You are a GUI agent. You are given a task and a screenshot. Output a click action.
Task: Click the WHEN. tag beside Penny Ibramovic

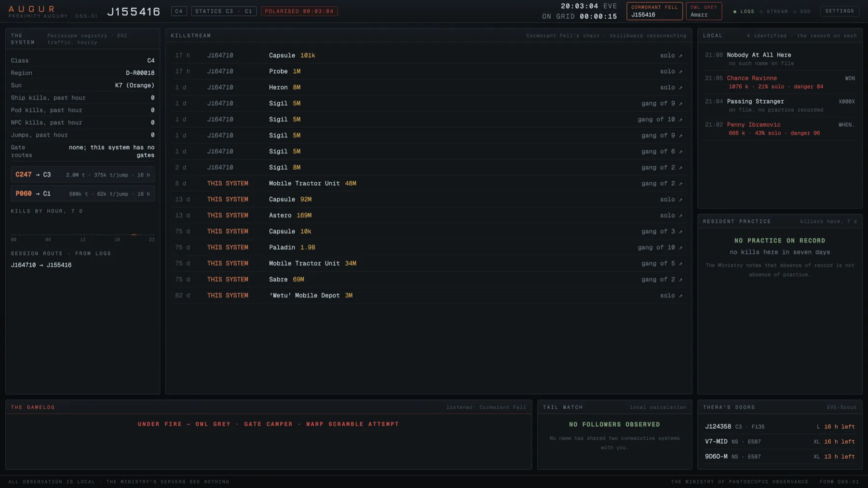[846, 125]
